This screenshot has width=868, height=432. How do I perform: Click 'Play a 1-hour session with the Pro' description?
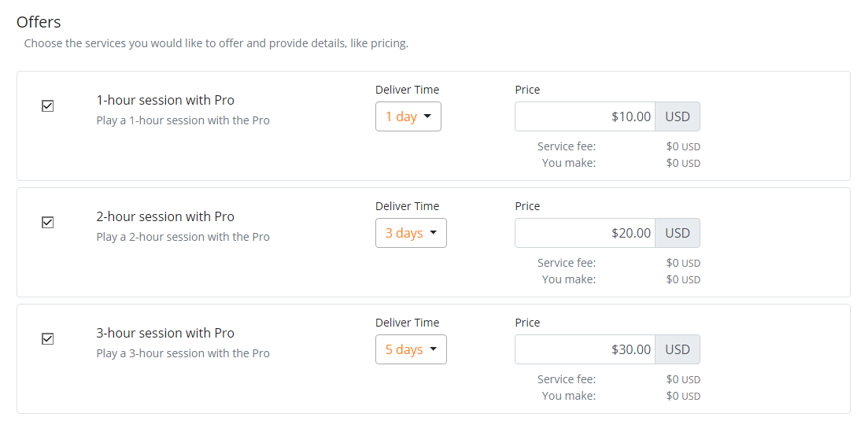[183, 120]
